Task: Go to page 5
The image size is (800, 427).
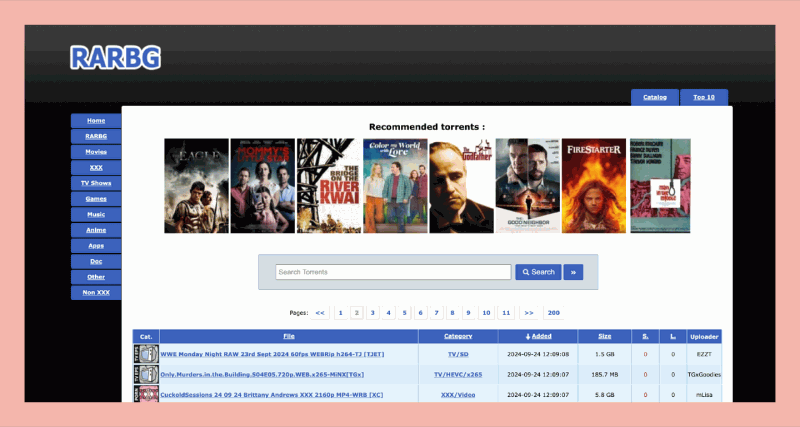Action: [404, 313]
